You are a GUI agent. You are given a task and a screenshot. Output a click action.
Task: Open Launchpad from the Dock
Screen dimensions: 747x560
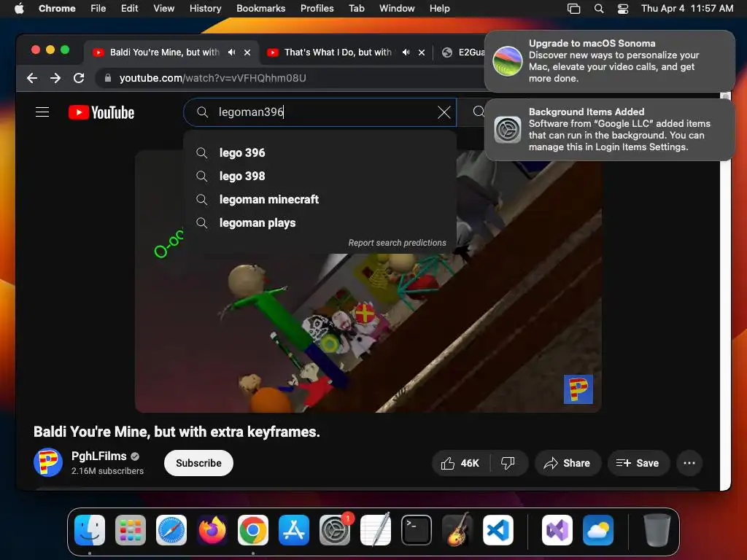coord(131,530)
